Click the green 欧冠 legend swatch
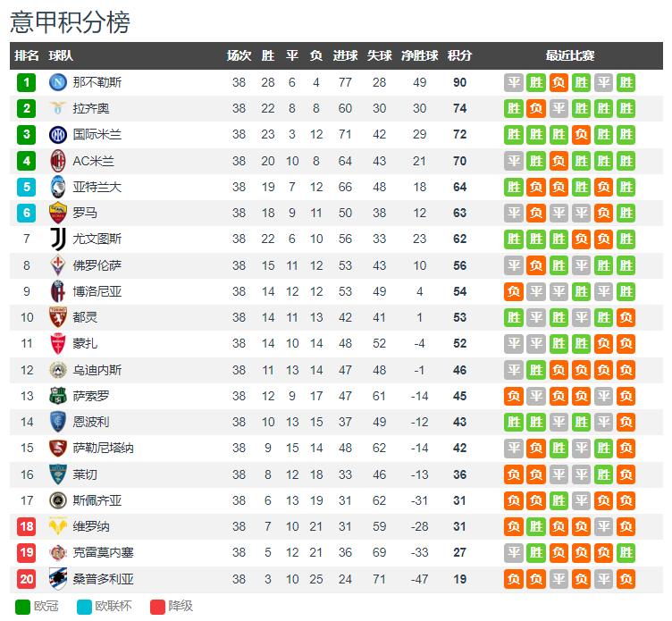This screenshot has width=672, height=621. point(22,607)
